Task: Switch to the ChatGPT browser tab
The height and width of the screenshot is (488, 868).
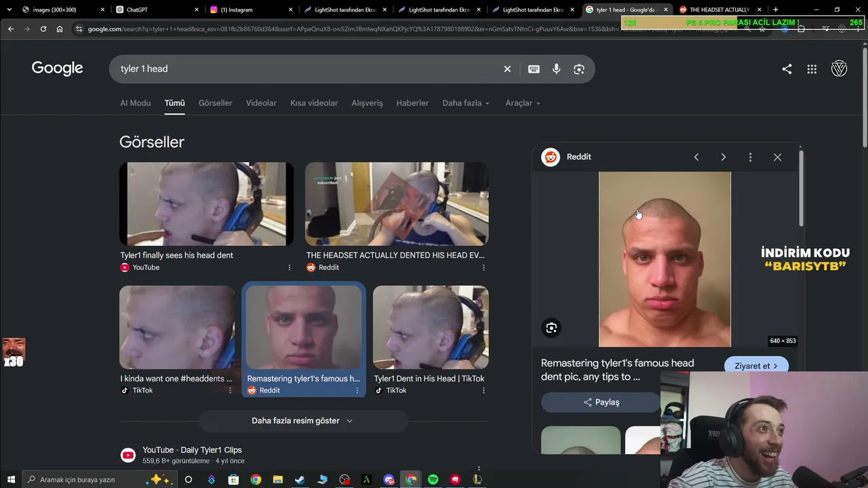Action: (x=156, y=9)
